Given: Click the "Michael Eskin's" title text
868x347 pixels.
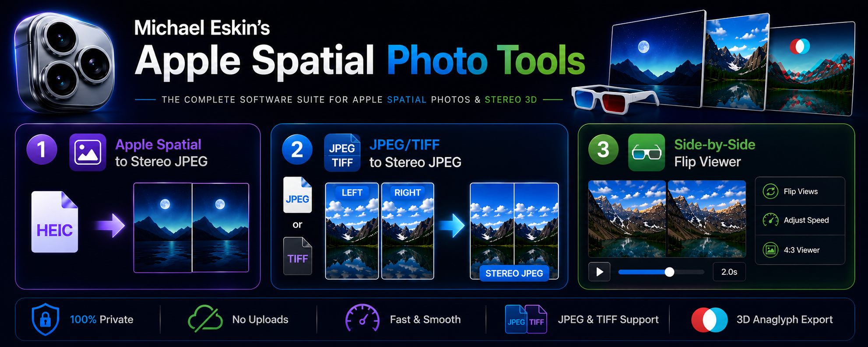Looking at the screenshot, I should [202, 28].
